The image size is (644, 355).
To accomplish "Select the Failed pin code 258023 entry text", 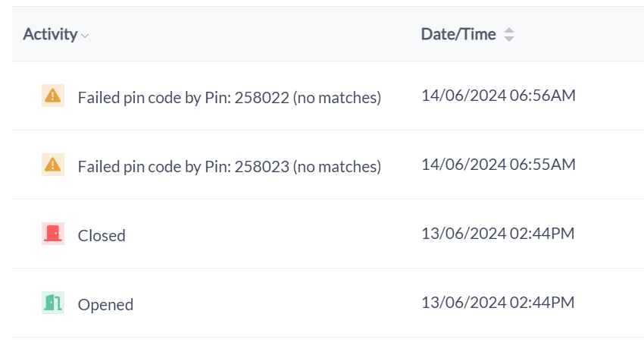I will [230, 167].
